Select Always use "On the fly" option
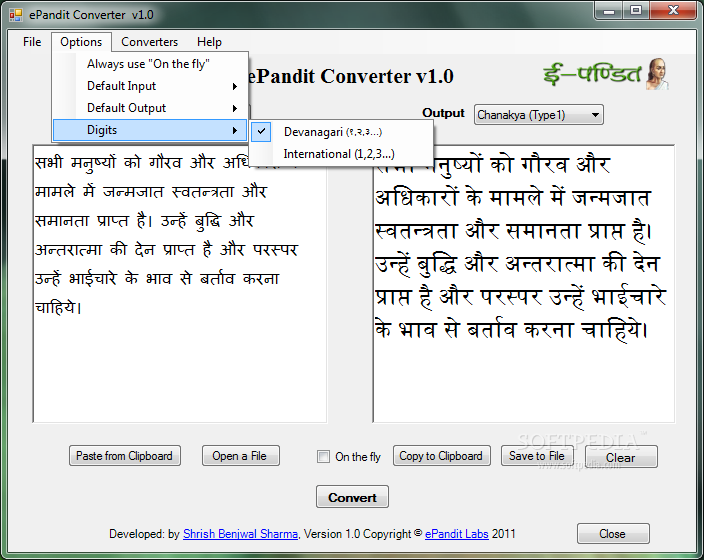704x560 pixels. tap(150, 64)
